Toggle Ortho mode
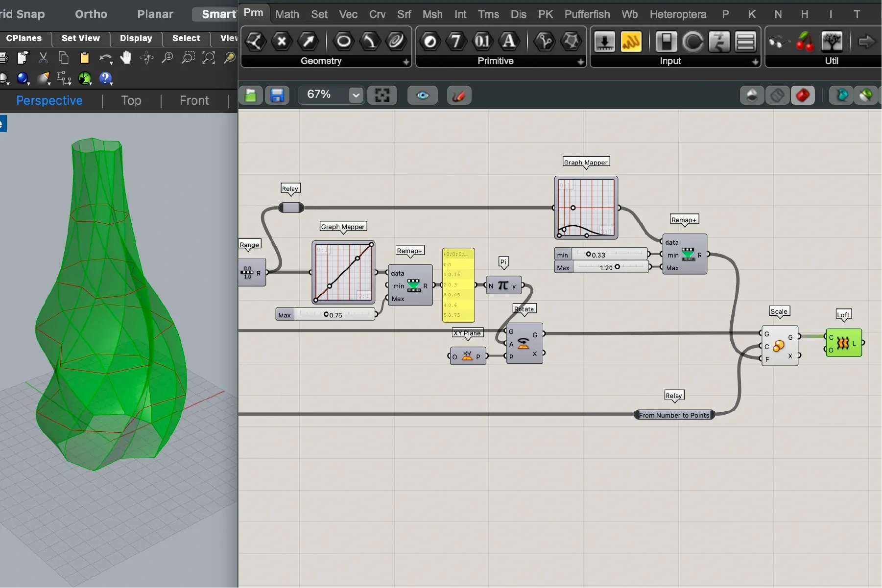 click(x=91, y=14)
